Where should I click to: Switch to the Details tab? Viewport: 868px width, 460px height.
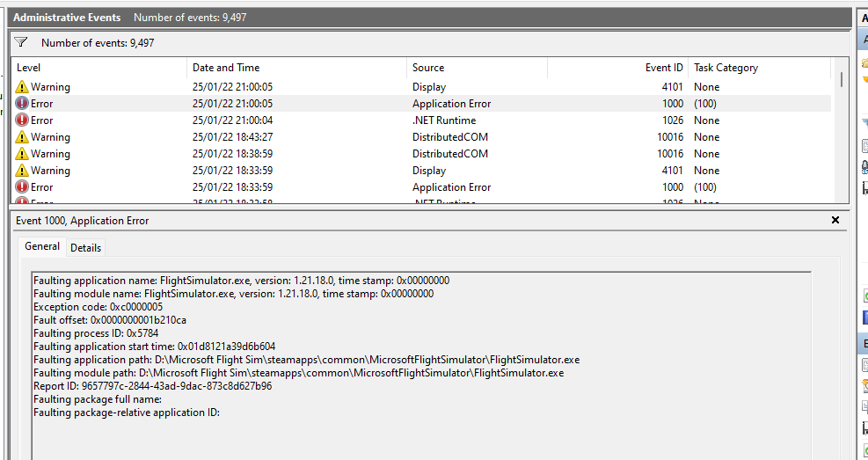[86, 247]
